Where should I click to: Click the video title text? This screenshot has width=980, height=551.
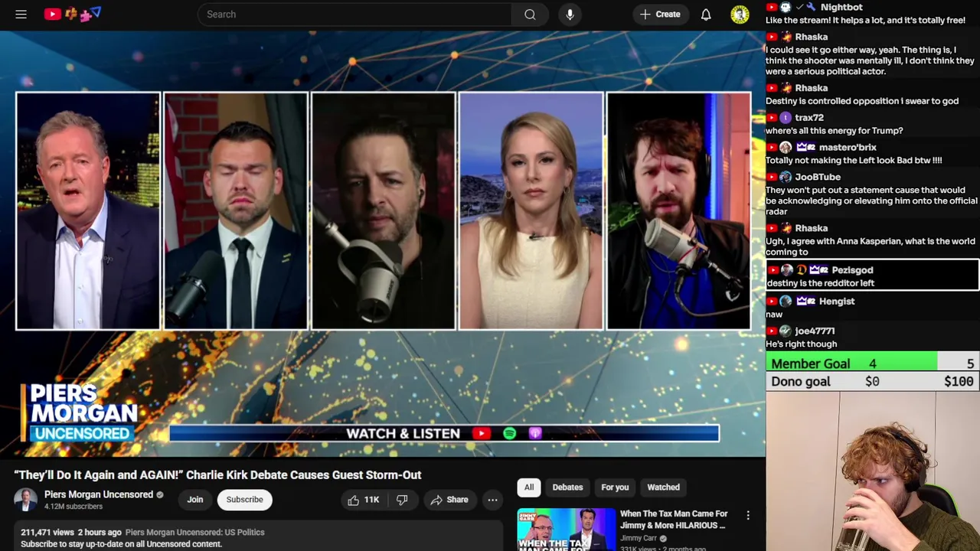[217, 475]
